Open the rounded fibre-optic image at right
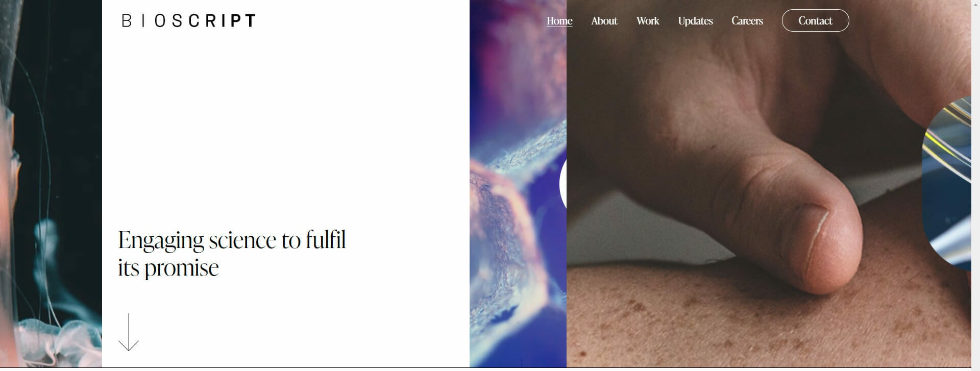The image size is (980, 371). tap(947, 184)
